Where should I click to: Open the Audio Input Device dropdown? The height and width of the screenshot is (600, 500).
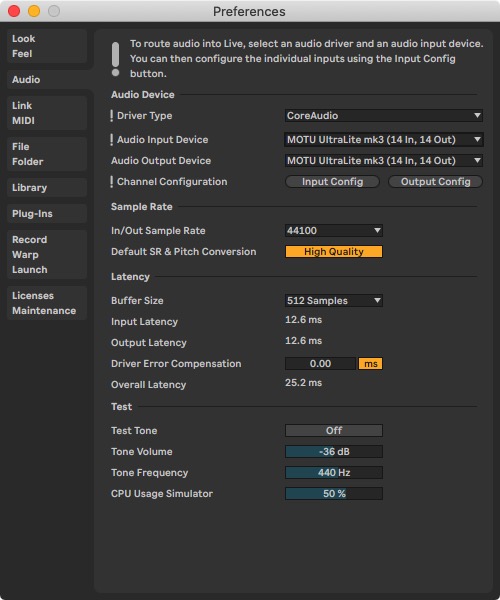point(384,140)
